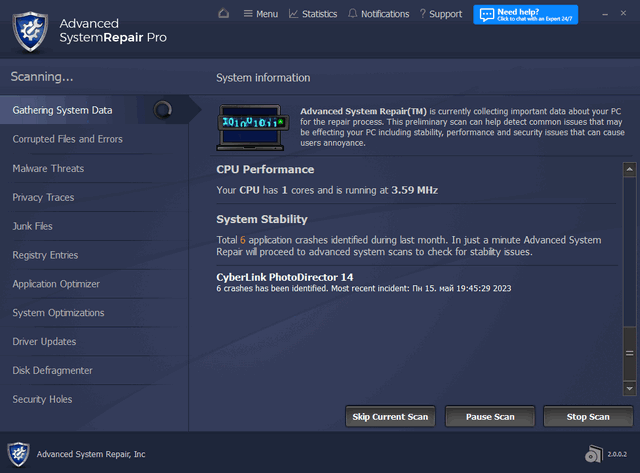Click Pause Scan button
This screenshot has width=640, height=473.
pos(490,417)
